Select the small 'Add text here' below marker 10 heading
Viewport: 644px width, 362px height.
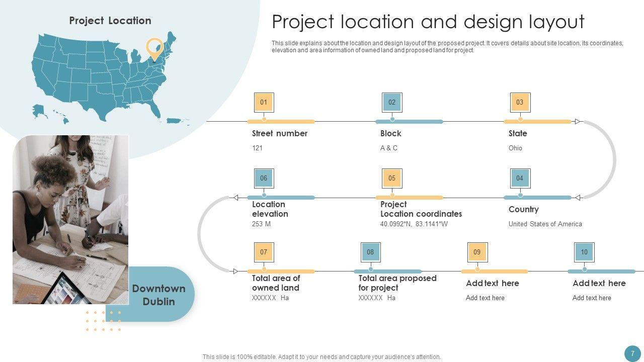coord(592,298)
